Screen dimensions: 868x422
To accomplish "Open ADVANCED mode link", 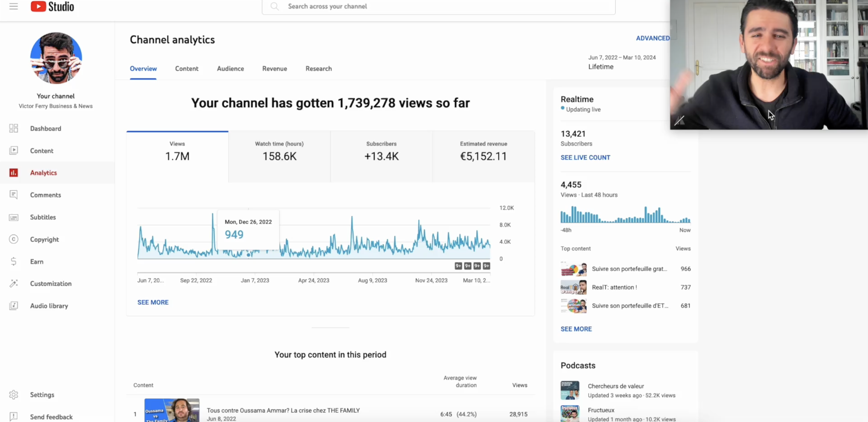I will coord(652,38).
